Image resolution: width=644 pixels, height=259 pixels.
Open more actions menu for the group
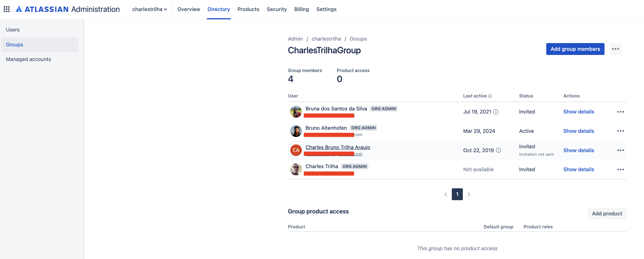615,49
